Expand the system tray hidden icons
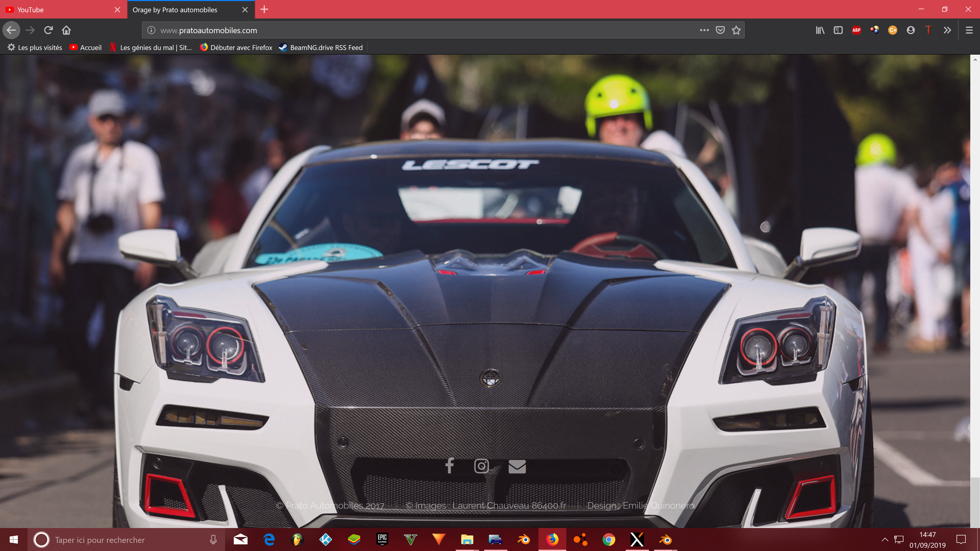The image size is (980, 551). [x=885, y=540]
